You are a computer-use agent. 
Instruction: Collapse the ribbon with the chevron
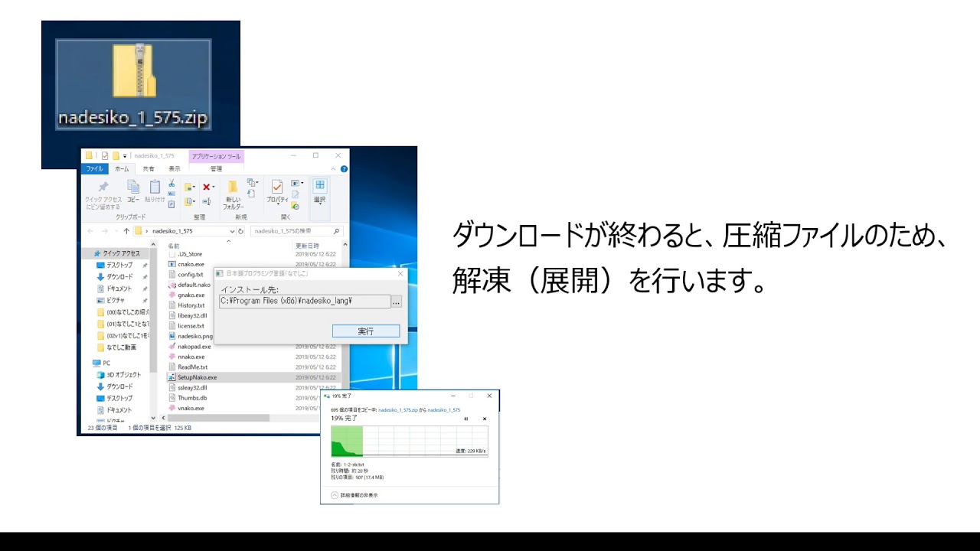(x=334, y=168)
